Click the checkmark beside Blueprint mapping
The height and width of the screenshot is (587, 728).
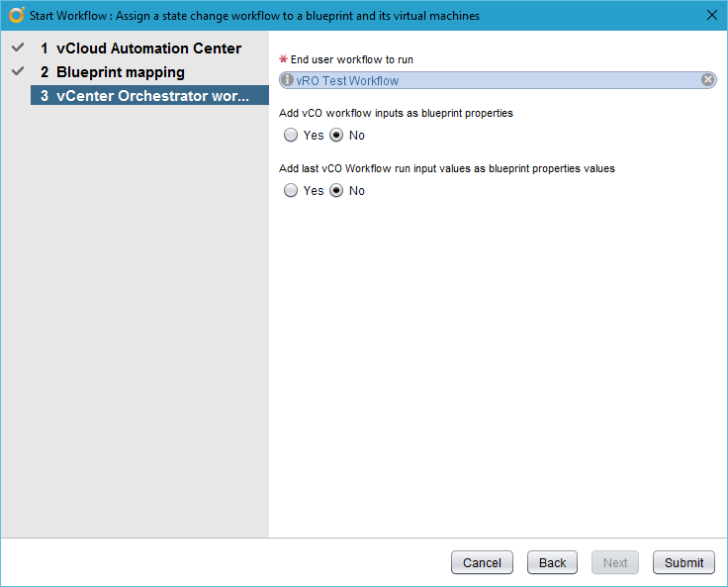pyautogui.click(x=17, y=71)
